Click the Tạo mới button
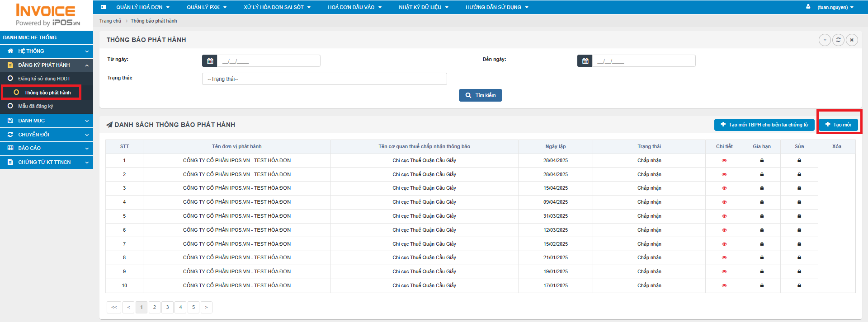Image resolution: width=868 pixels, height=322 pixels. 838,125
